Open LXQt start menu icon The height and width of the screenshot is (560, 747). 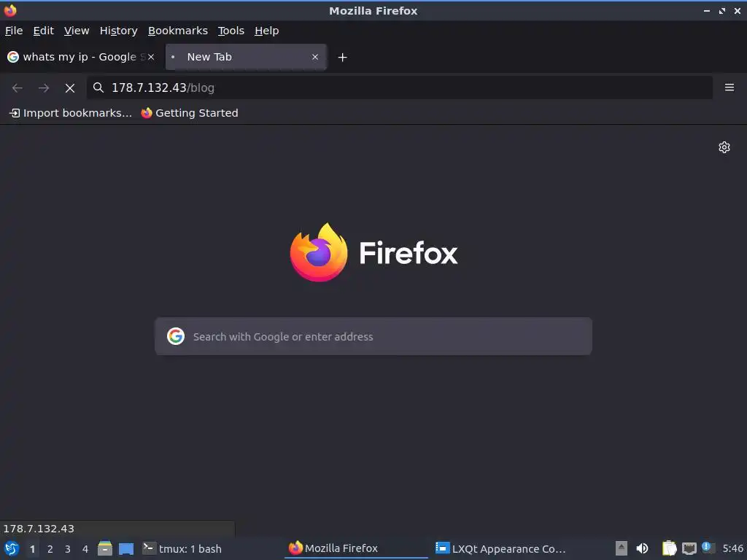tap(12, 548)
